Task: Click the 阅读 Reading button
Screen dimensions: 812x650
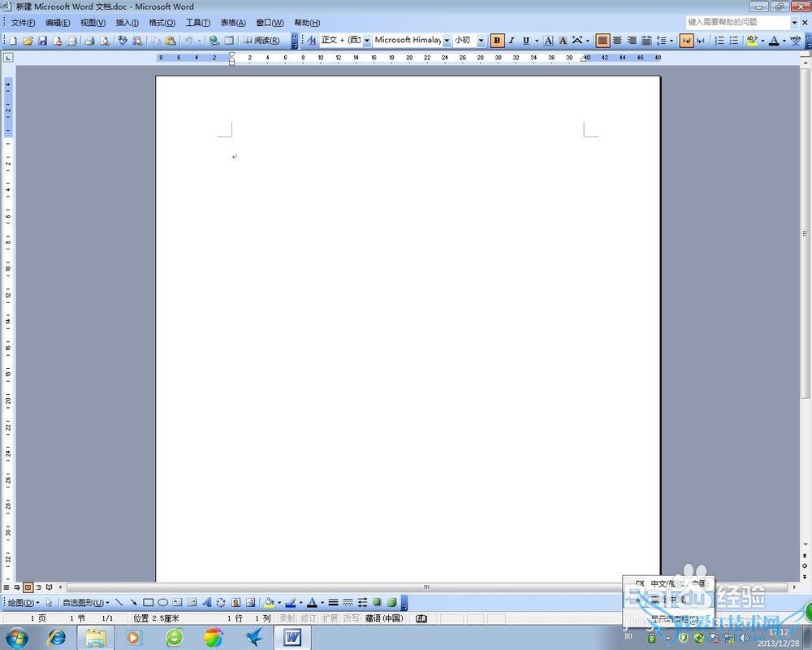Action: pos(262,41)
